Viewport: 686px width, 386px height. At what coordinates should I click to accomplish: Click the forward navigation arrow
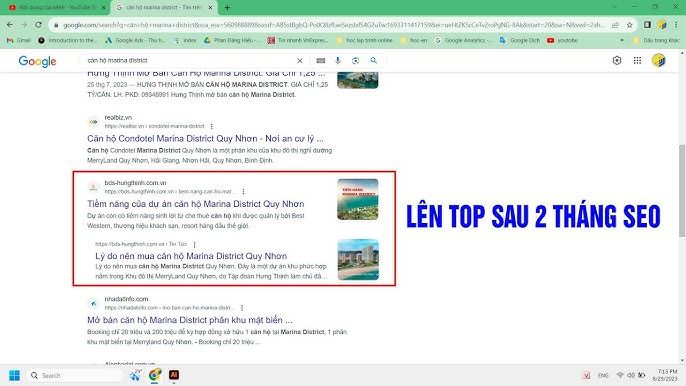click(24, 25)
